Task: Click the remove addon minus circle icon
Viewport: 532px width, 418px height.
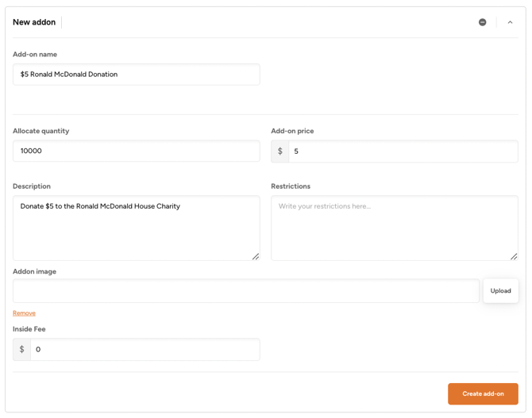Action: [x=482, y=22]
